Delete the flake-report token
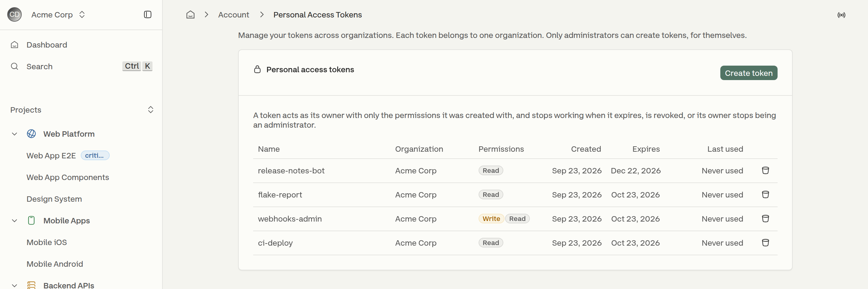This screenshot has width=868, height=289. click(766, 195)
